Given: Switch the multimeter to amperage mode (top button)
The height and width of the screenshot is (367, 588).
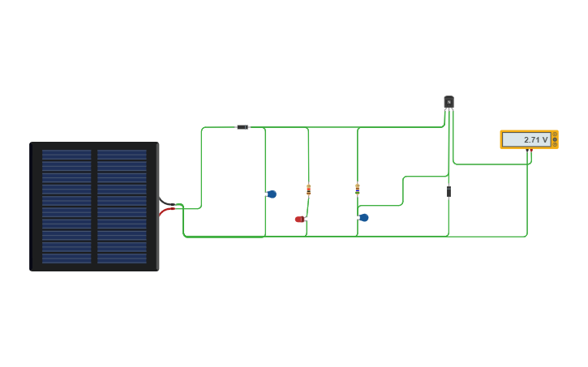Looking at the screenshot, I should pyautogui.click(x=555, y=134).
